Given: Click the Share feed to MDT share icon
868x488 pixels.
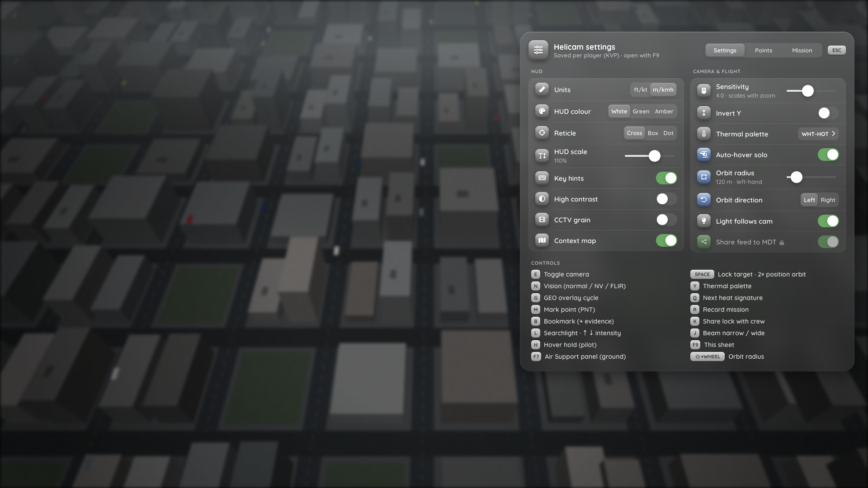Looking at the screenshot, I should click(x=703, y=242).
